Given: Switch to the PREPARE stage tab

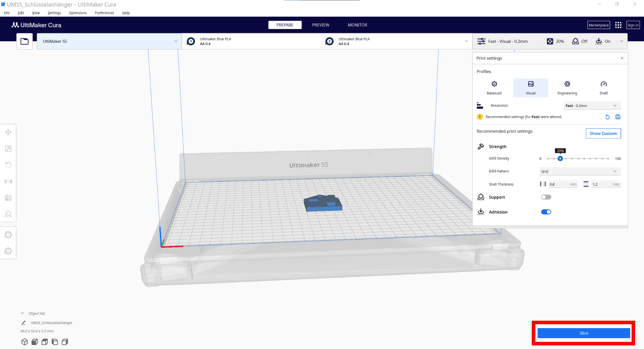Looking at the screenshot, I should 285,25.
